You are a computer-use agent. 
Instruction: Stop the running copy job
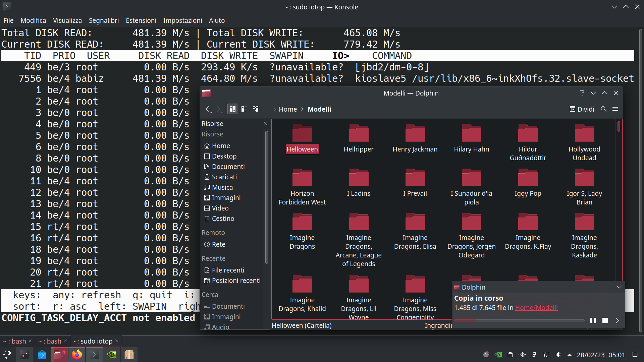(x=605, y=320)
